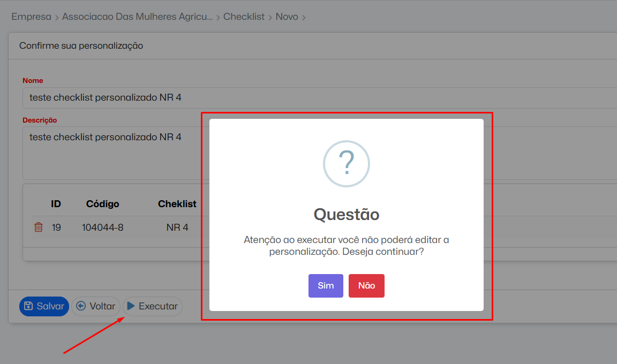Click the ID column header
The width and height of the screenshot is (617, 364).
56,204
